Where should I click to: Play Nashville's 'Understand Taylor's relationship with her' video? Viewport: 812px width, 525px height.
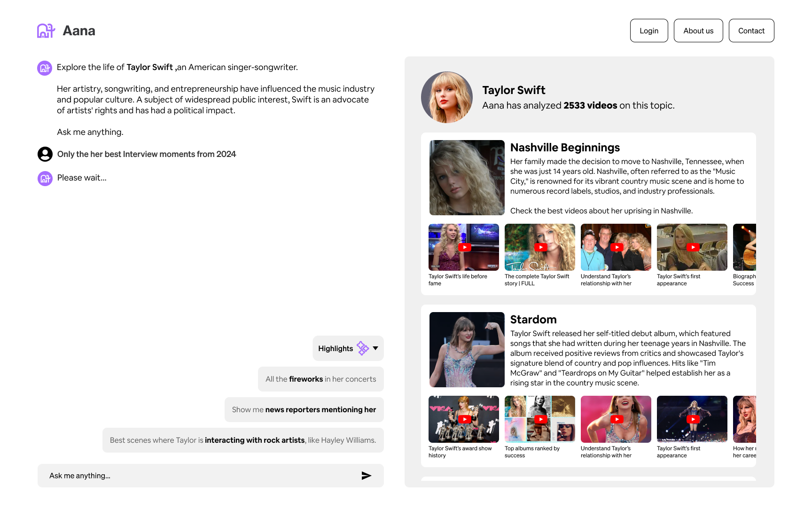616,247
